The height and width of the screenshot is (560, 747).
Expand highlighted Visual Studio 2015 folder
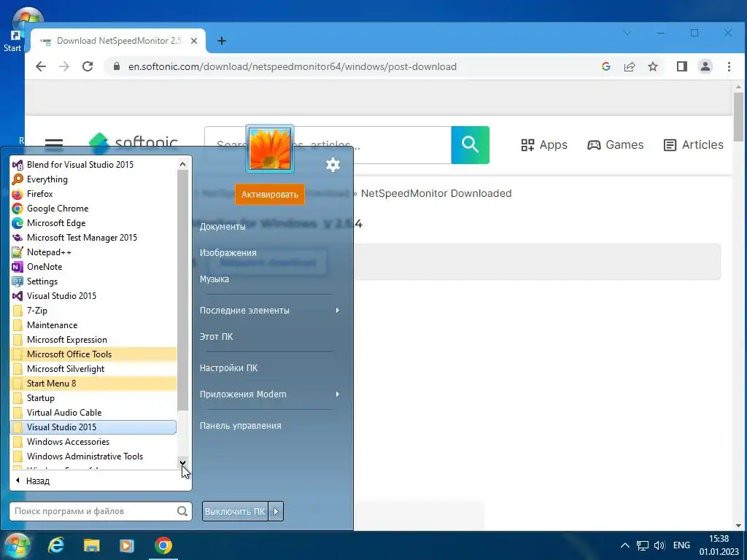[x=93, y=427]
